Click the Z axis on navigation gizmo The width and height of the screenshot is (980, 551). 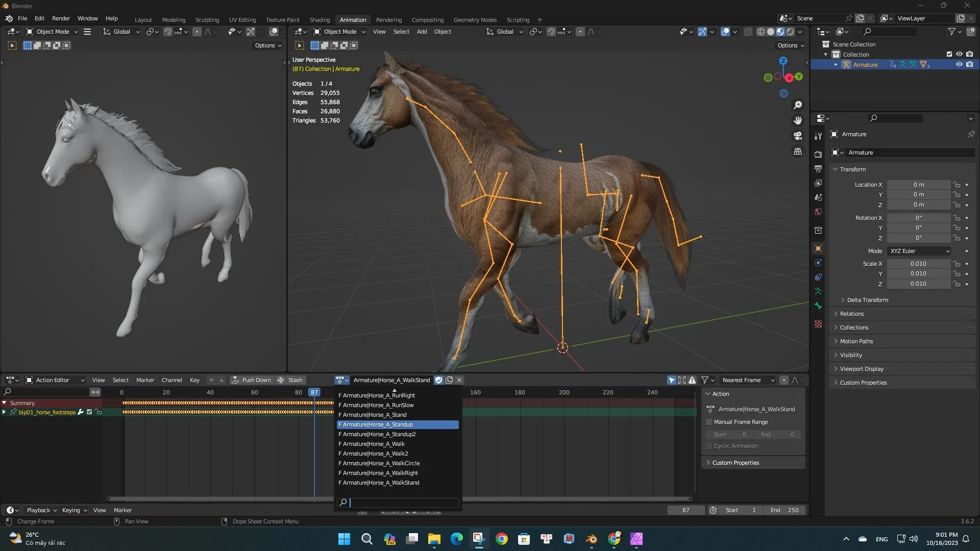[x=783, y=61]
